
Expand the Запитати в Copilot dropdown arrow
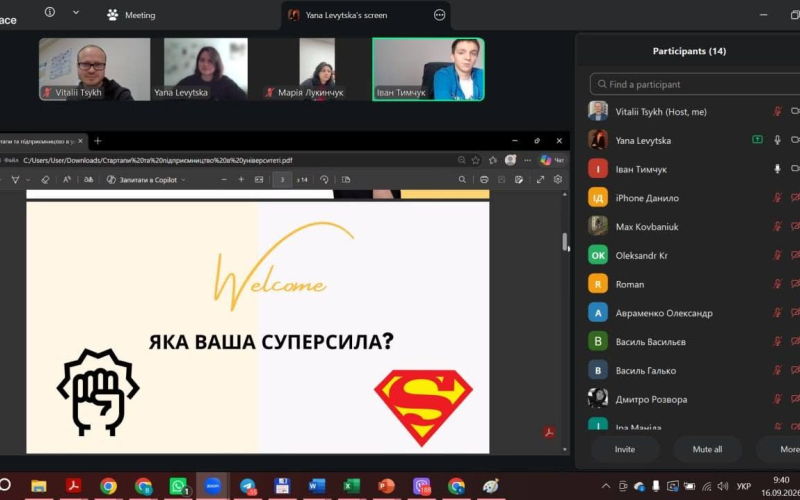pyautogui.click(x=183, y=180)
